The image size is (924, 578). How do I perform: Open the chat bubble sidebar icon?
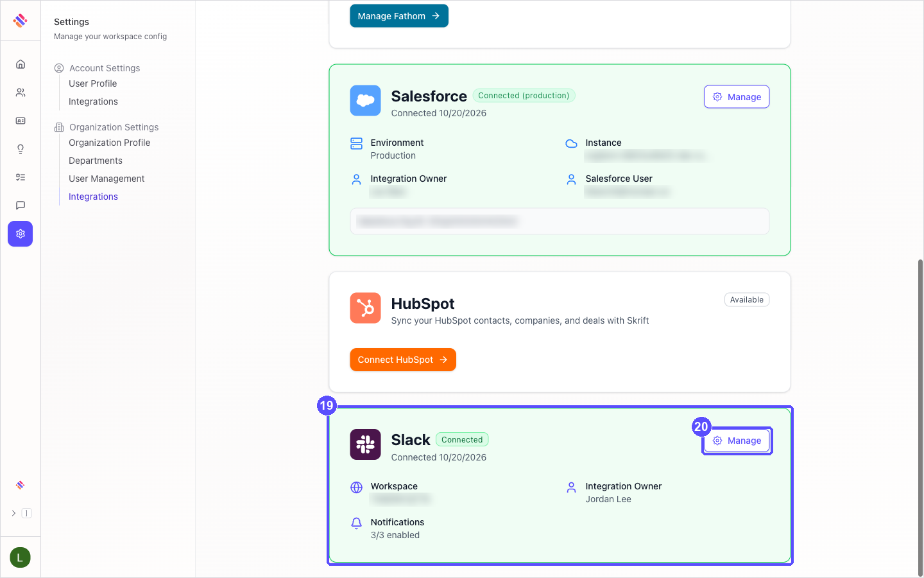pos(21,206)
